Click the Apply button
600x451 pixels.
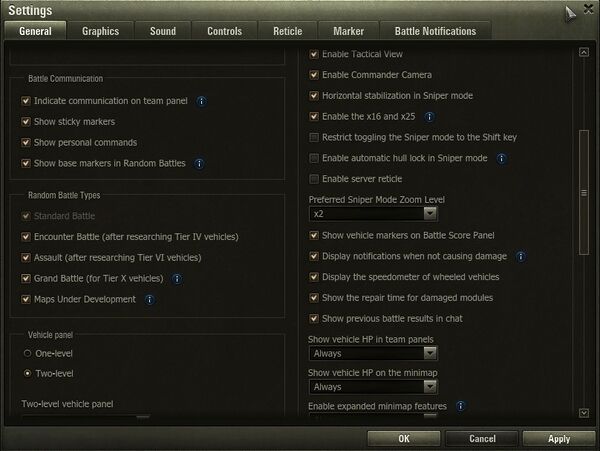[x=559, y=438]
